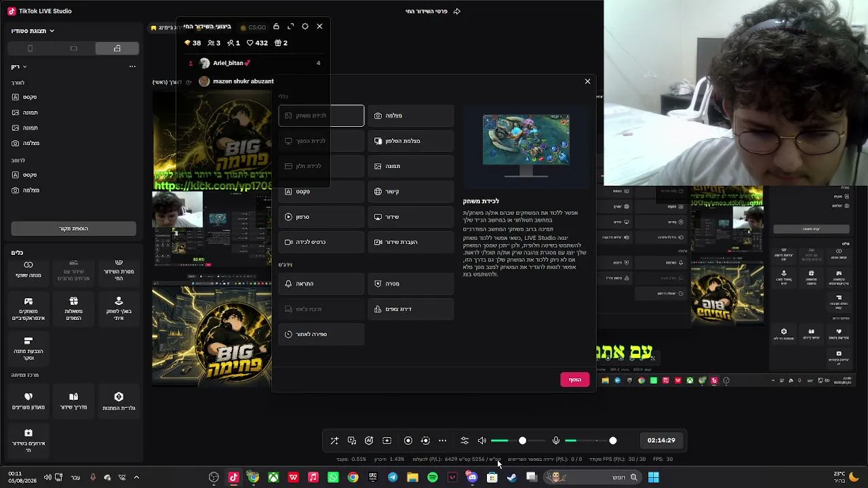Open Google Chrome from the taskbar

click(353, 477)
